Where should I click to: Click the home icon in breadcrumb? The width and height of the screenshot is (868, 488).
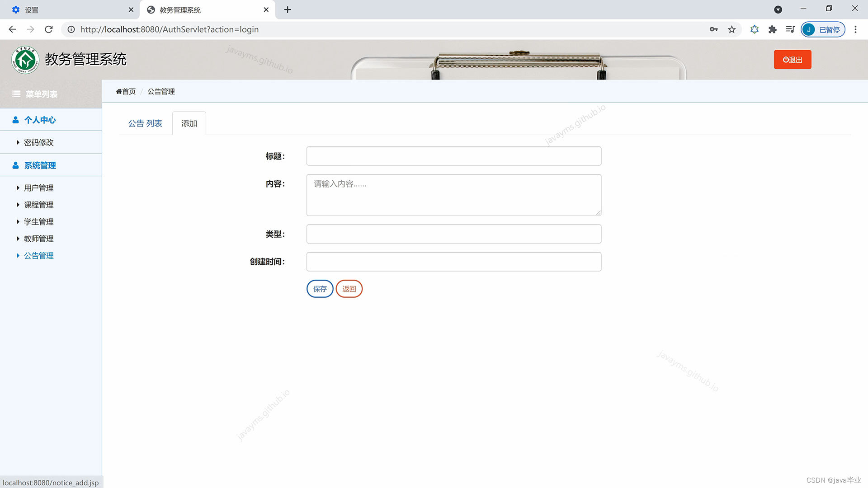pos(119,92)
